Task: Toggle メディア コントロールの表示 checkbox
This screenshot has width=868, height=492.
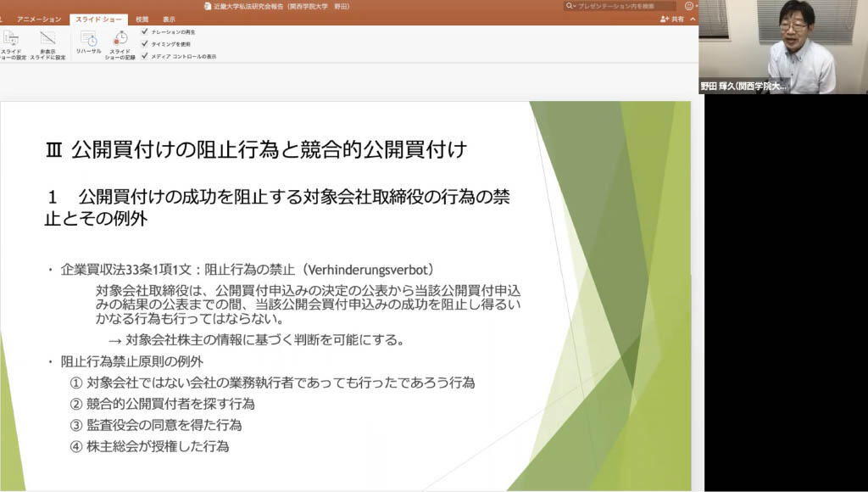Action: [x=144, y=56]
